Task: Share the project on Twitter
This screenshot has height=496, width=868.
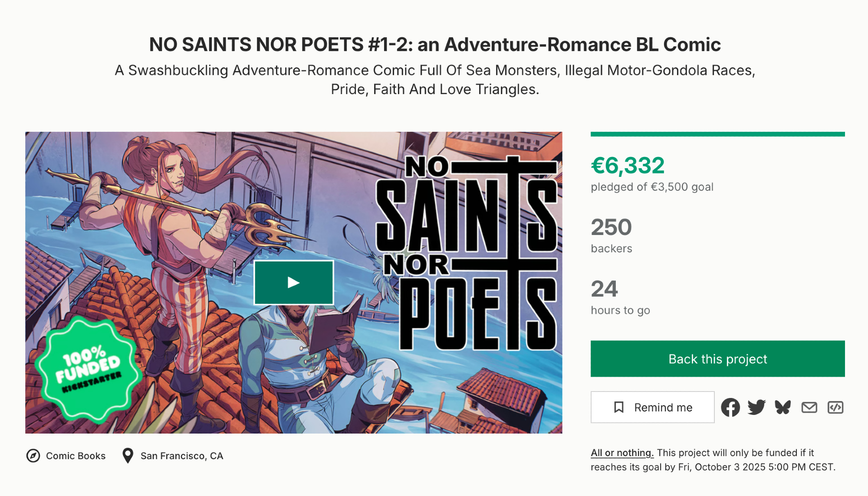Action: (756, 408)
